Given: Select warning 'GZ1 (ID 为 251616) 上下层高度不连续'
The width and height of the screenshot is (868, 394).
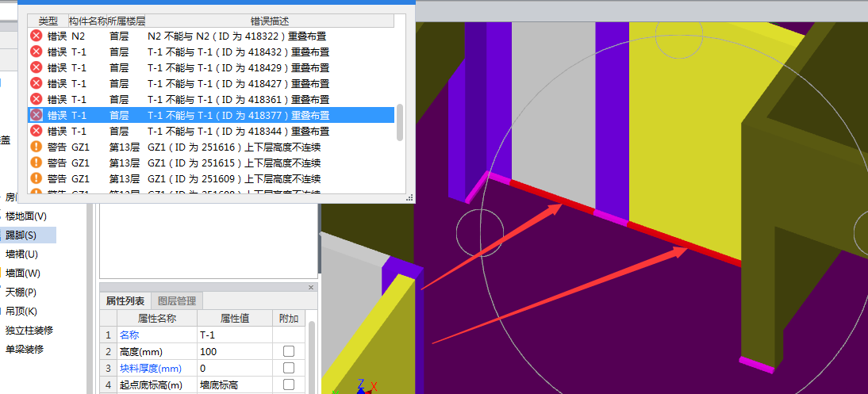Looking at the screenshot, I should (234, 147).
